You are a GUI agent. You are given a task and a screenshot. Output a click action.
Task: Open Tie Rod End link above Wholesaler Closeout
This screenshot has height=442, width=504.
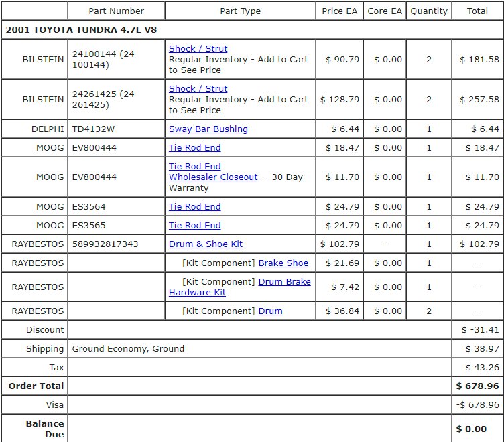click(195, 166)
